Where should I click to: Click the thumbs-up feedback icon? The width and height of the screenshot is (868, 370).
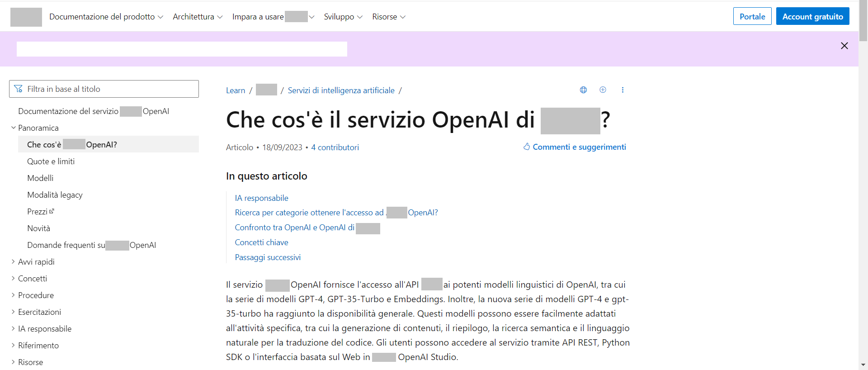coord(527,147)
